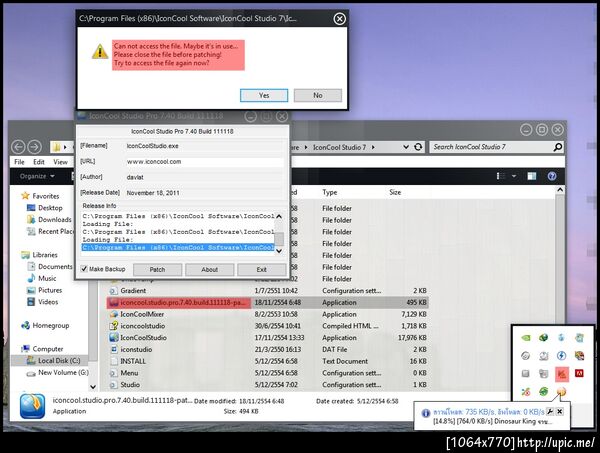The image size is (600, 453).
Task: Open the Organize dropdown
Action: tap(37, 176)
